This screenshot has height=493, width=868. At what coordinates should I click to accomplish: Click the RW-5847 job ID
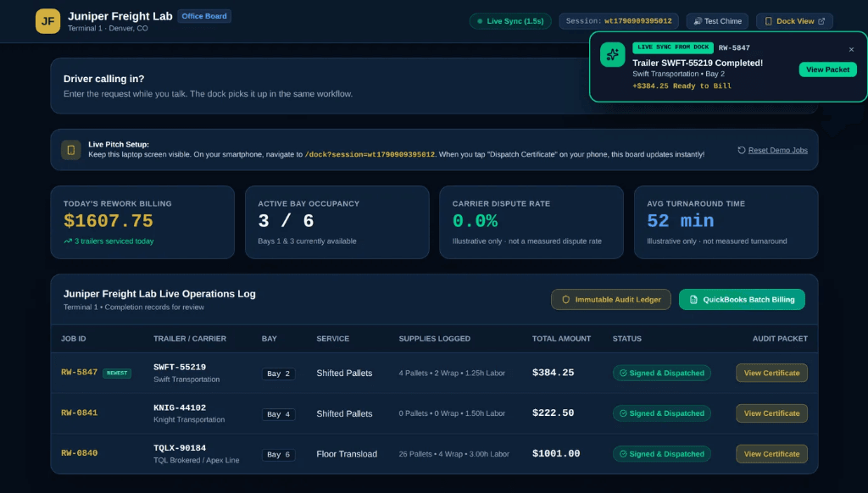(79, 373)
